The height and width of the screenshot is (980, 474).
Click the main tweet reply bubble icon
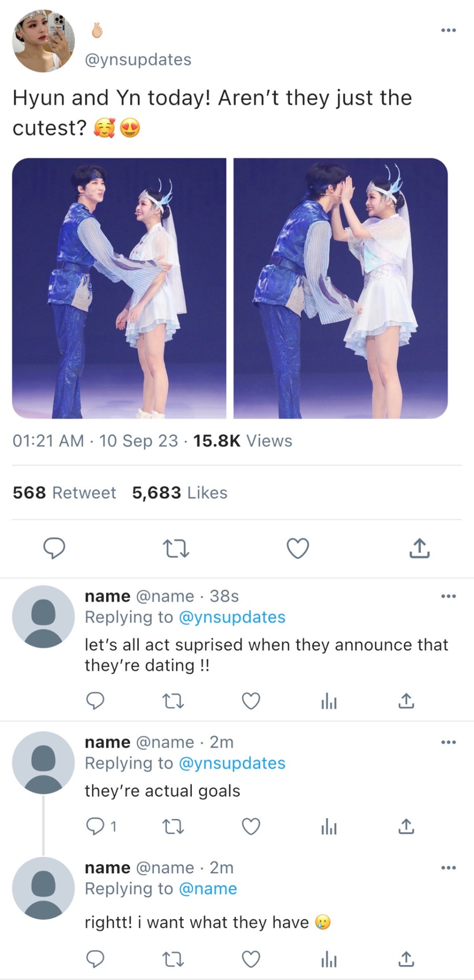click(x=54, y=549)
